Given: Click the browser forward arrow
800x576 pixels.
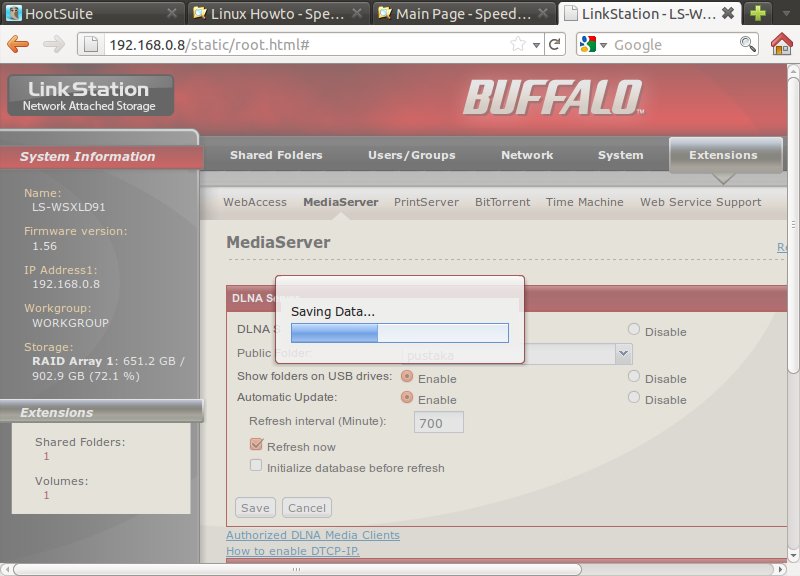Looking at the screenshot, I should point(53,44).
